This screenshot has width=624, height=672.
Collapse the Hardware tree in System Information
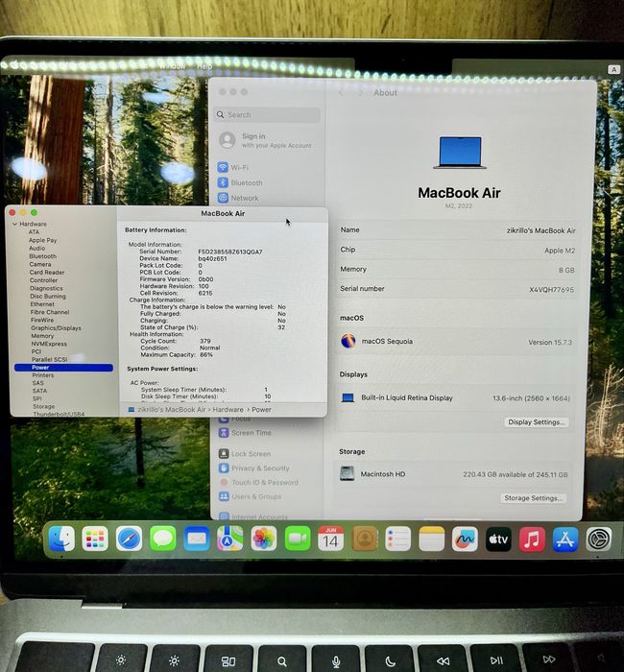pos(14,224)
